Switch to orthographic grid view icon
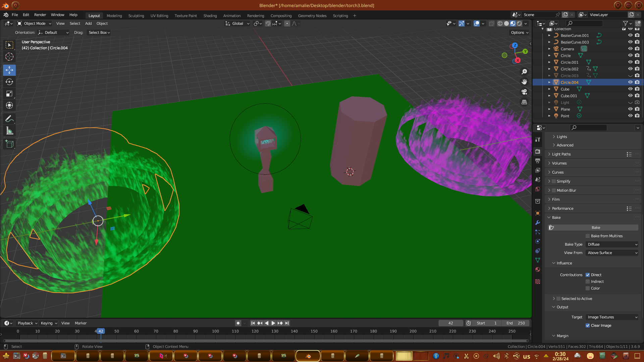This screenshot has height=362, width=644. tap(524, 102)
